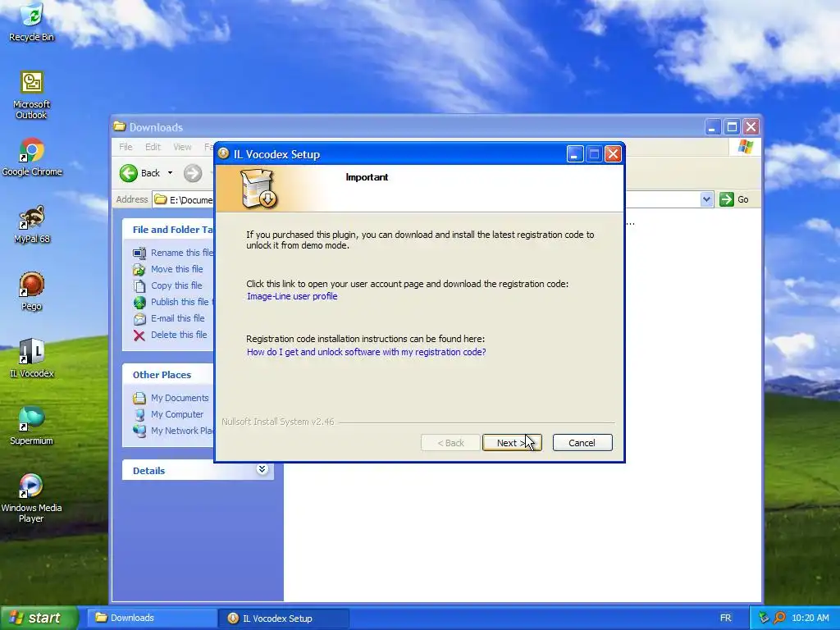Click the Go button beside the address bar

pyautogui.click(x=734, y=199)
